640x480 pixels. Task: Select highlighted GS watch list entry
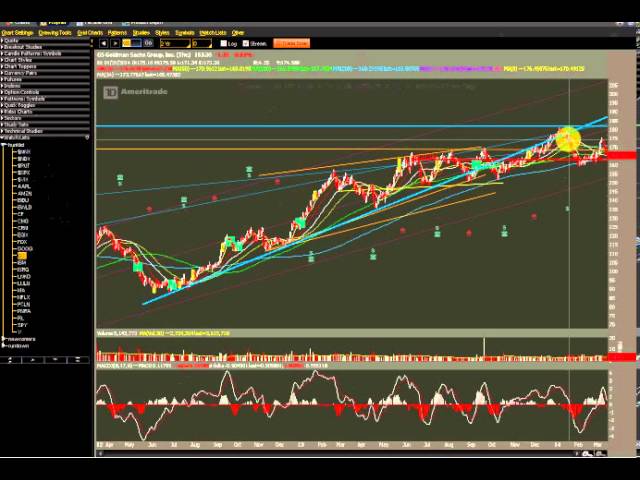click(x=22, y=256)
